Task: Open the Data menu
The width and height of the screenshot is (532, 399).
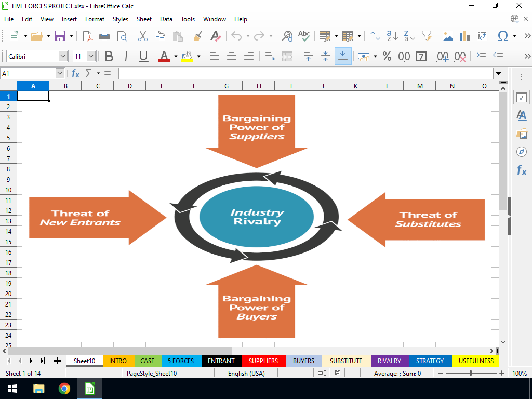Action: pyautogui.click(x=166, y=19)
